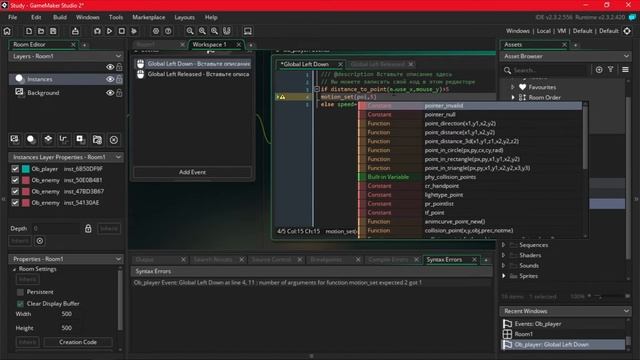Lock the Instances layer
The width and height of the screenshot is (640, 360).
119,79
